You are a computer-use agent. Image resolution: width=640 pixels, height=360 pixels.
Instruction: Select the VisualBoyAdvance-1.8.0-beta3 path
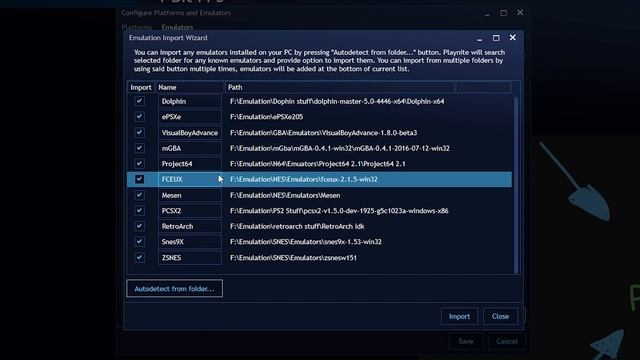click(x=324, y=133)
